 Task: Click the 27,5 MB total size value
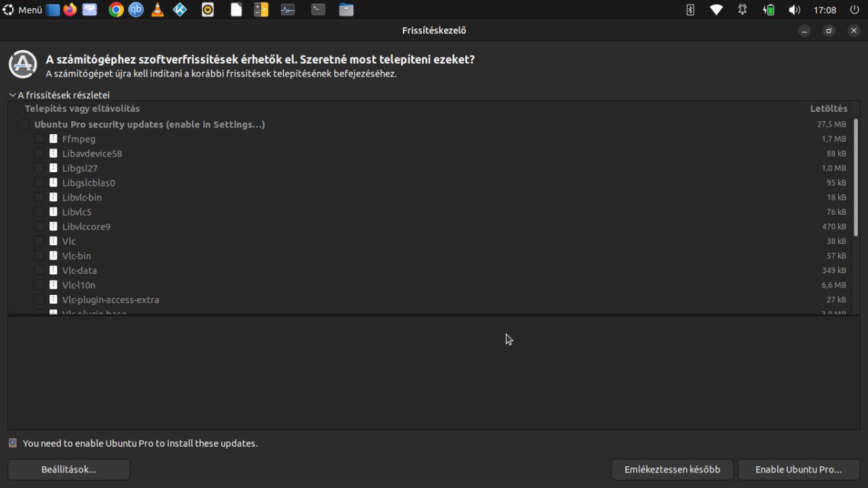click(831, 124)
